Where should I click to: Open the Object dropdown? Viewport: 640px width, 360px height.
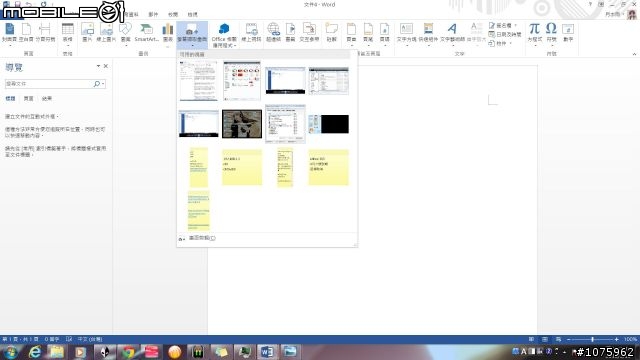pos(500,43)
